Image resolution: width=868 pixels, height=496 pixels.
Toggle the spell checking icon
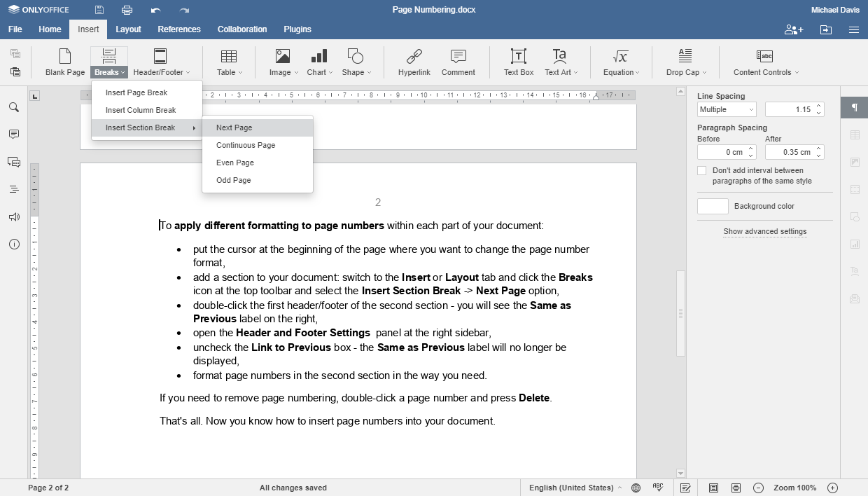pos(658,488)
